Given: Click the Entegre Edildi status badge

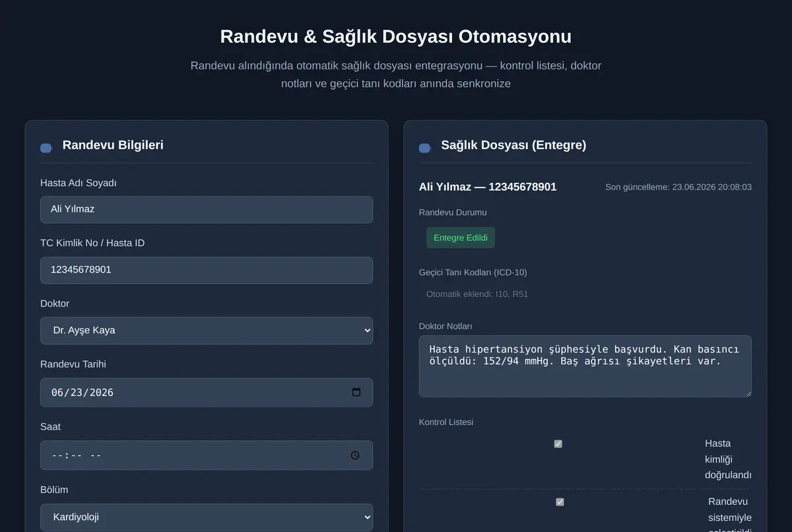Looking at the screenshot, I should 461,238.
